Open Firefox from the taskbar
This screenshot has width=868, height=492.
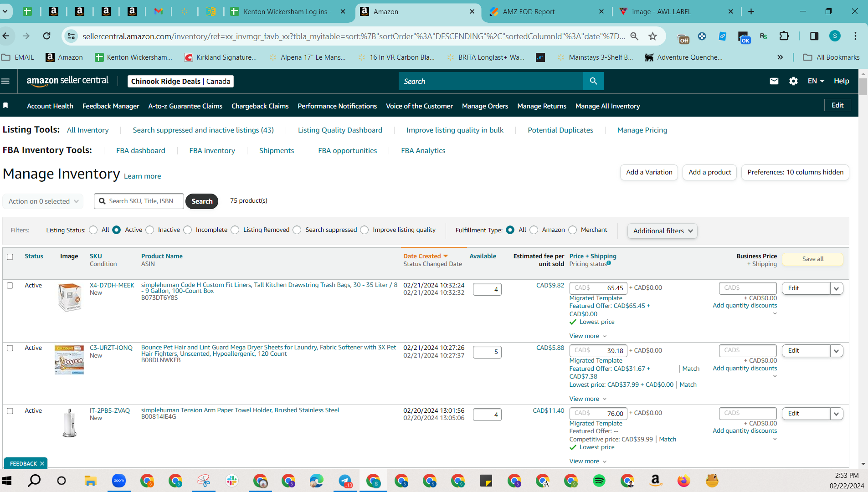coord(683,481)
